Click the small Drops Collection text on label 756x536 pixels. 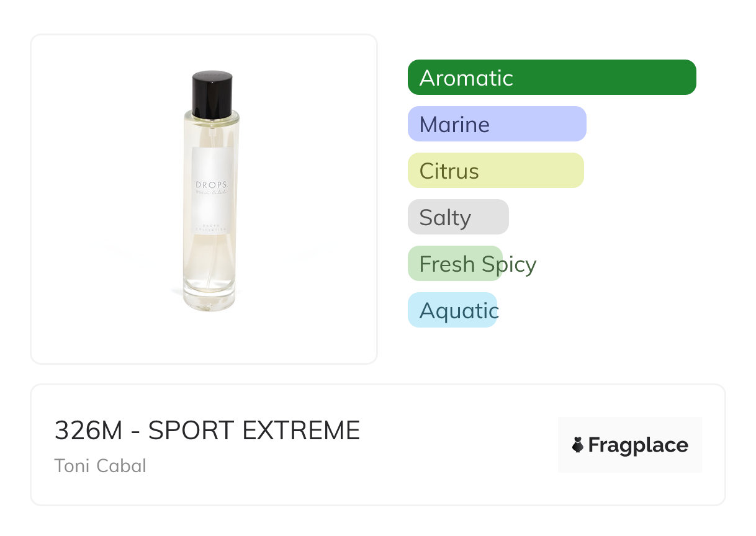(x=211, y=227)
